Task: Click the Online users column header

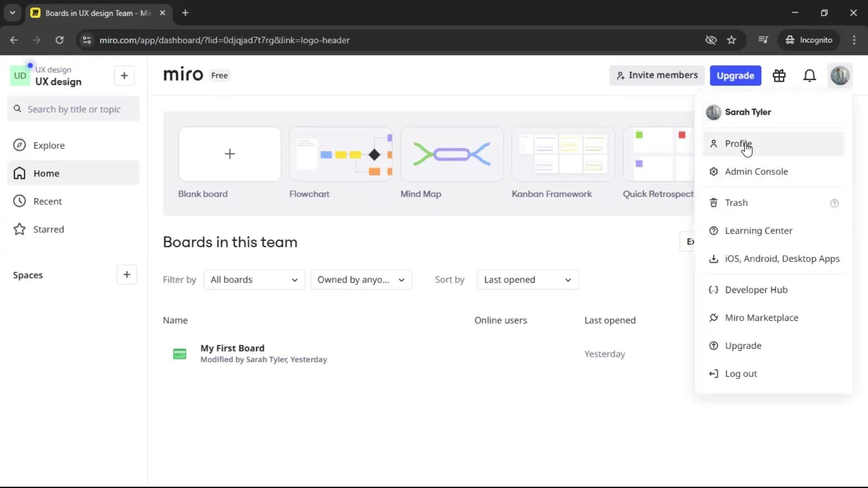Action: point(500,320)
